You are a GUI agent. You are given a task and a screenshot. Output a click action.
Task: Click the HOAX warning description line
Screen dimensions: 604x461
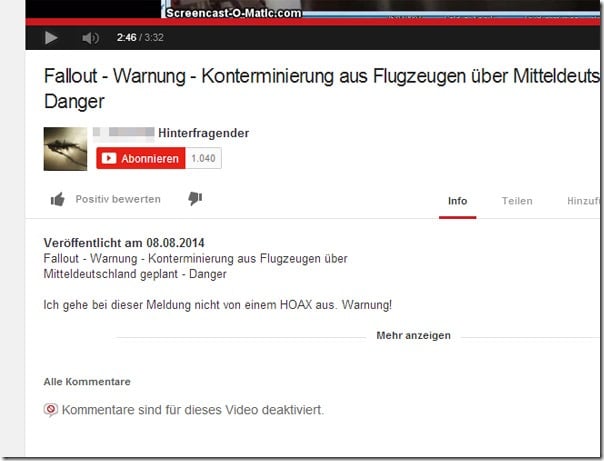218,305
